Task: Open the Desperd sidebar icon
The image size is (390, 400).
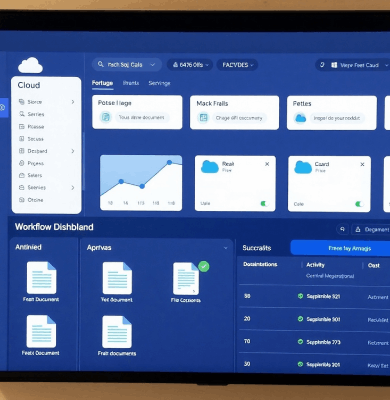Action: [x=22, y=151]
